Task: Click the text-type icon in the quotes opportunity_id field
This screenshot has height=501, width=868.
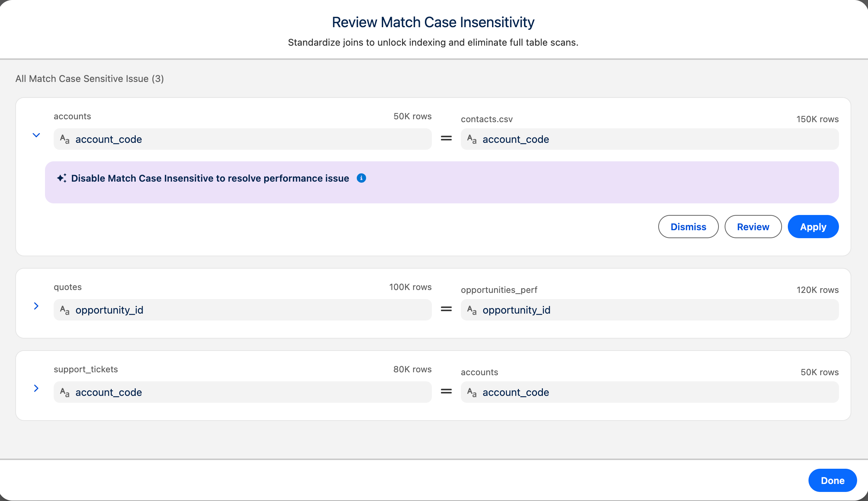Action: 65,310
